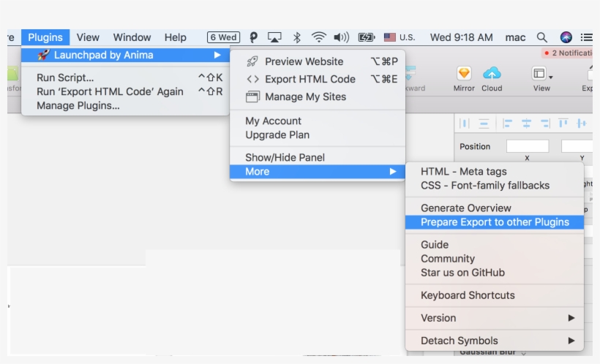This screenshot has width=600, height=364.
Task: Click align horizontal center icon
Action: tap(527, 124)
